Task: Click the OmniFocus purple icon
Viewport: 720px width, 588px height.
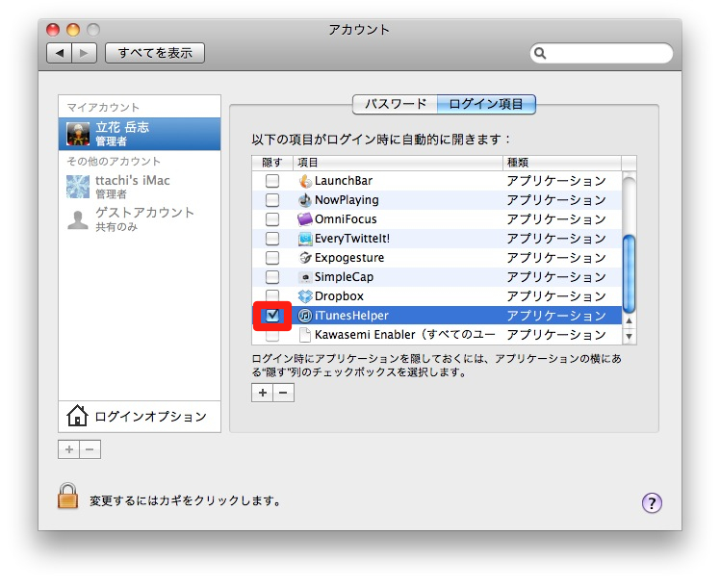Action: [x=305, y=219]
